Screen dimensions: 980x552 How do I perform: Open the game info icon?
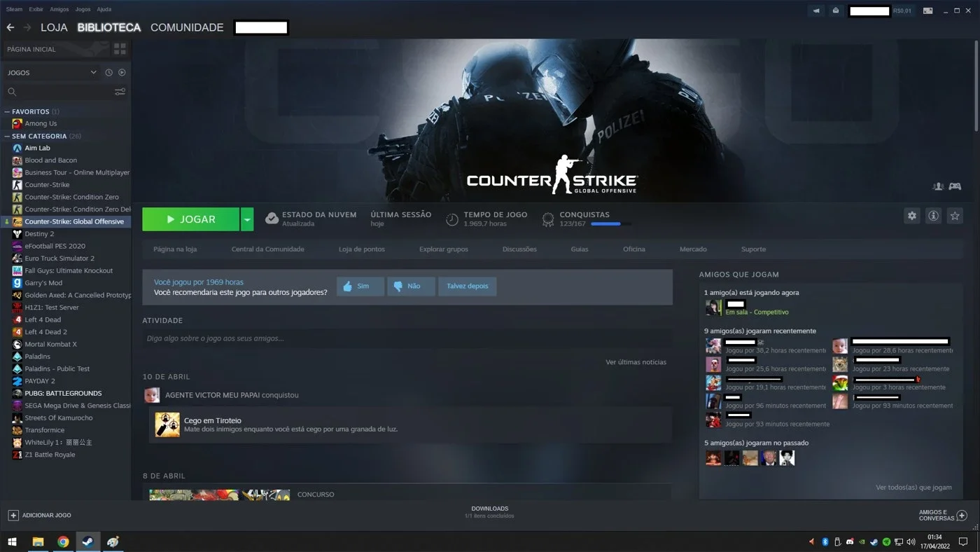click(933, 216)
